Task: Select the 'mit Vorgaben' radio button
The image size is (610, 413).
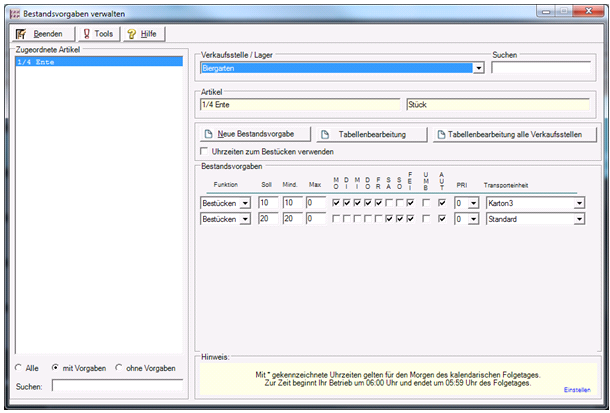Action: tap(55, 368)
